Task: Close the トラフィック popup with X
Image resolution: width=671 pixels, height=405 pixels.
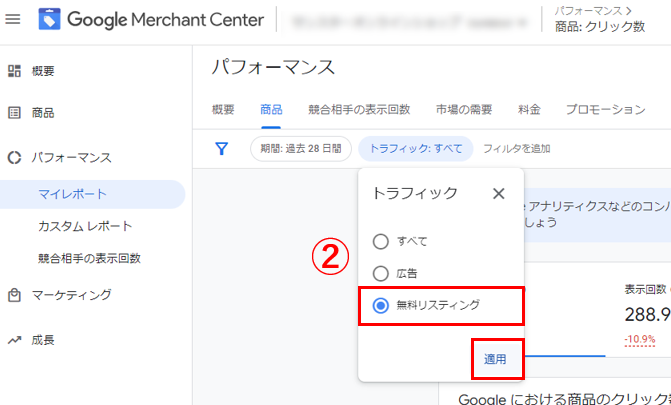Action: pyautogui.click(x=499, y=194)
